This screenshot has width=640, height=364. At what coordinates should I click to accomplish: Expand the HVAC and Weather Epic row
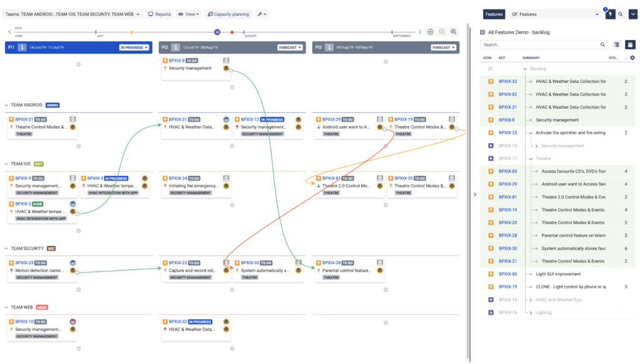point(529,300)
